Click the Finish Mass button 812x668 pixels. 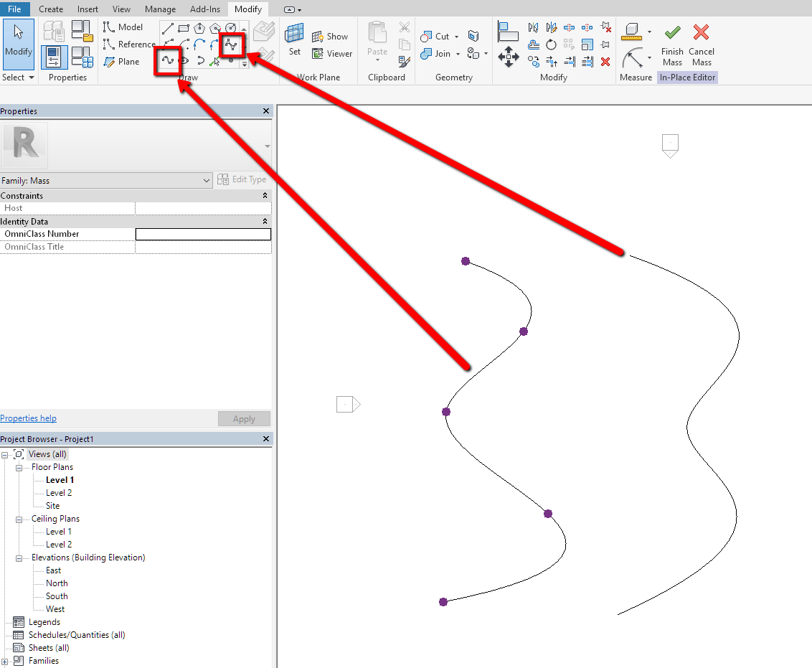pyautogui.click(x=672, y=44)
